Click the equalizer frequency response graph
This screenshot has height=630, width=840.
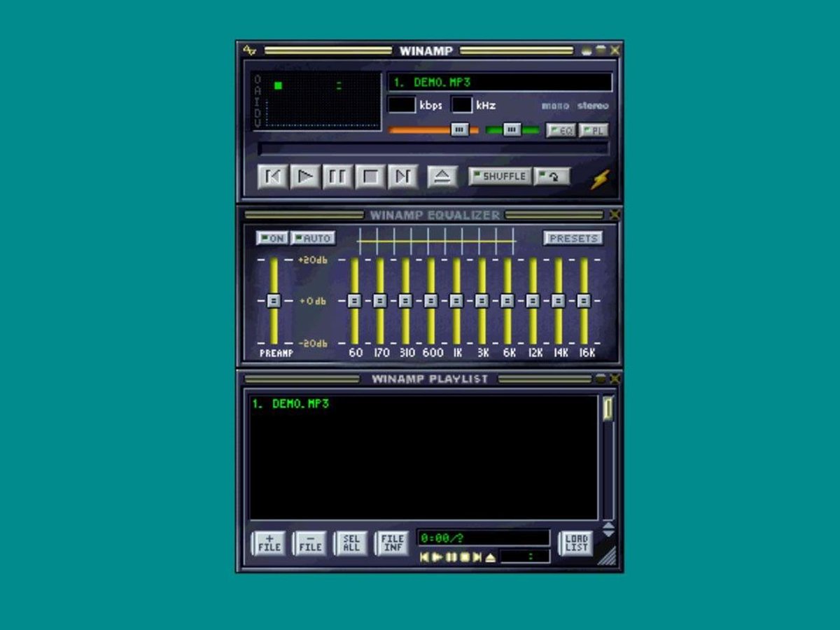[436, 241]
